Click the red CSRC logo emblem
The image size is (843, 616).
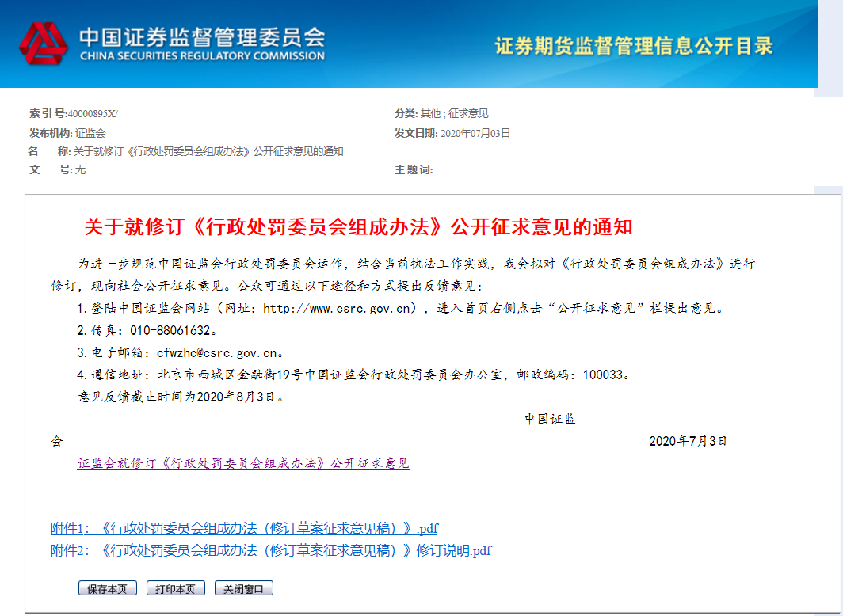click(x=44, y=44)
